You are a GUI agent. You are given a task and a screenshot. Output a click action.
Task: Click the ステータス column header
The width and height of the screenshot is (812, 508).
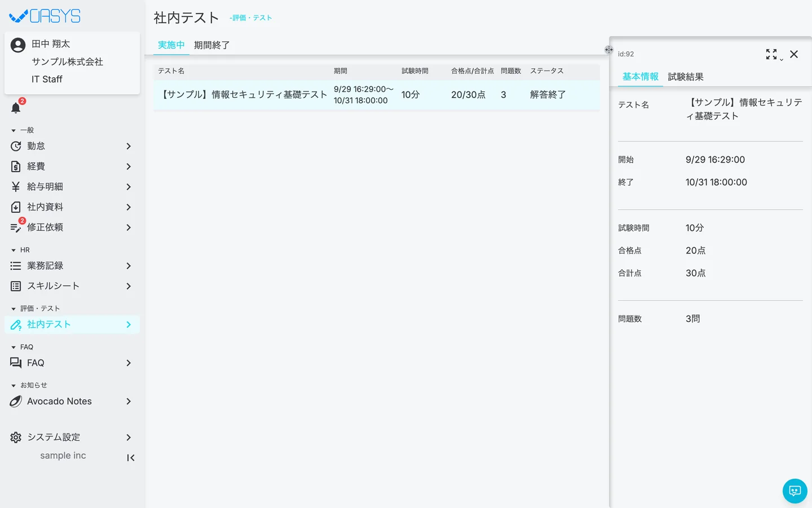547,71
